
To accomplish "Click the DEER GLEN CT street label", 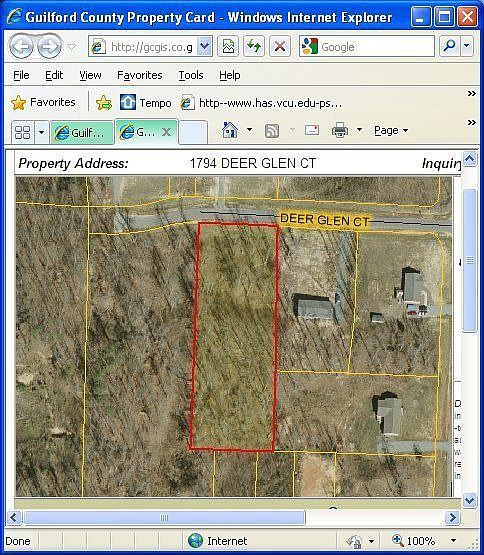I will [x=324, y=220].
